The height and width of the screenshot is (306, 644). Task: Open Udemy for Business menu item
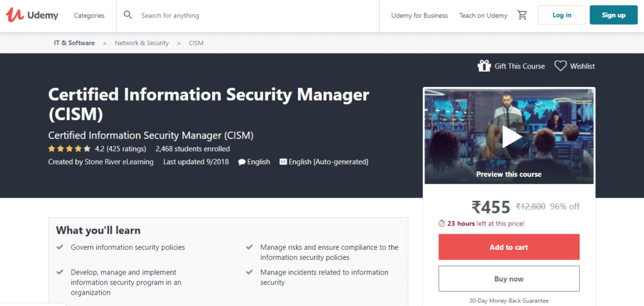click(x=419, y=15)
